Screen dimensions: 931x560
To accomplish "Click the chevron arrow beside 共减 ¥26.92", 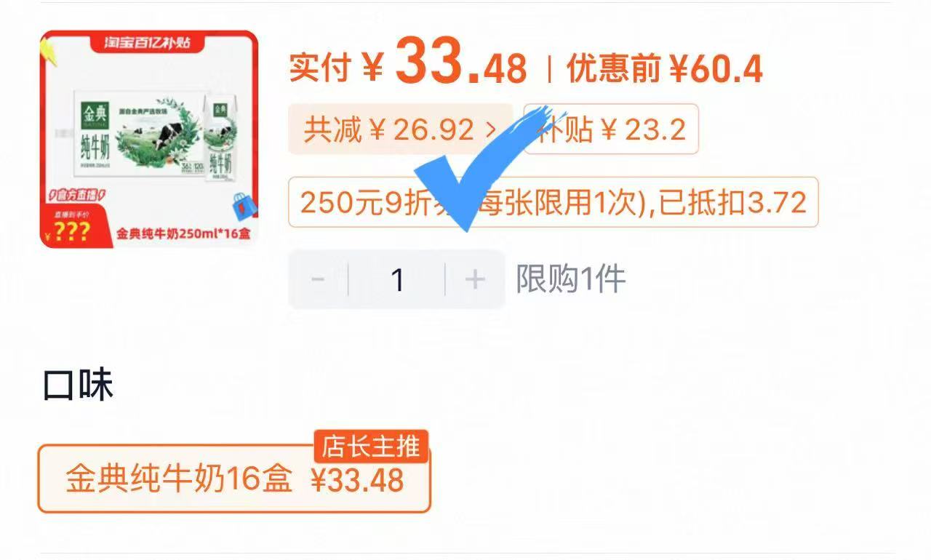I will (491, 130).
